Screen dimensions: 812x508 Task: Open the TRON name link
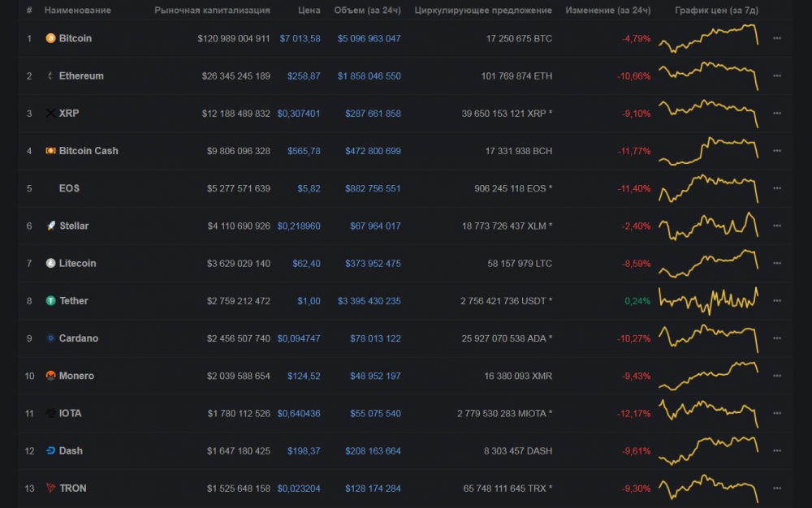(x=73, y=489)
